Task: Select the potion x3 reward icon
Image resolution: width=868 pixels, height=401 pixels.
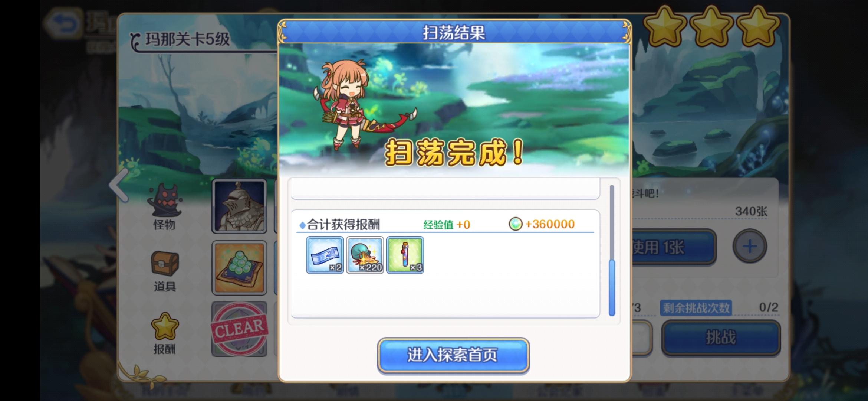Action: pos(405,255)
